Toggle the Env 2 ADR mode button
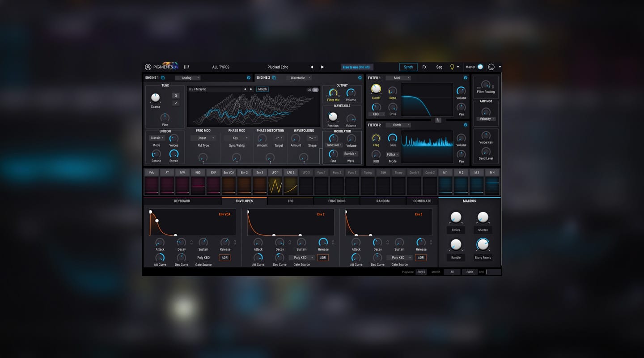This screenshot has width=644, height=358. click(322, 257)
